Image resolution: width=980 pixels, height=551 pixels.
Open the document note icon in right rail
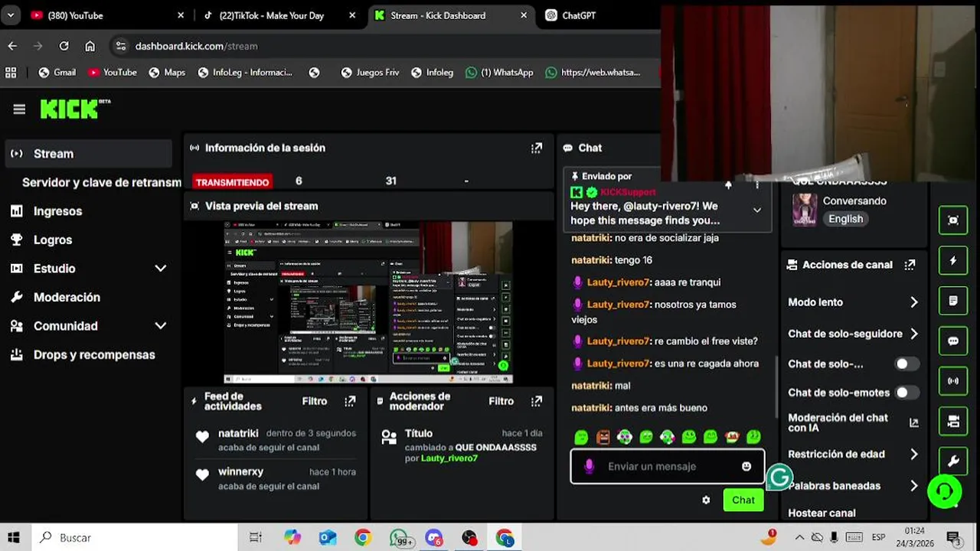pyautogui.click(x=953, y=301)
